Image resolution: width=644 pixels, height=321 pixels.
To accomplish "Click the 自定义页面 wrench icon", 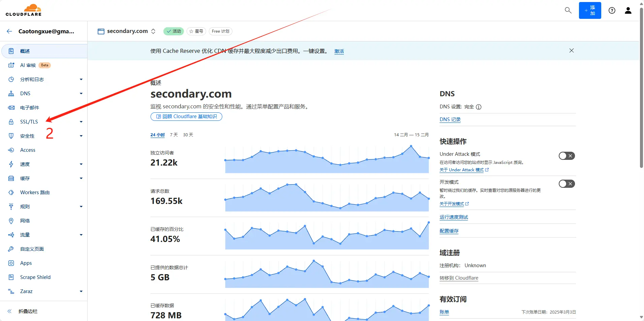I will click(x=11, y=249).
